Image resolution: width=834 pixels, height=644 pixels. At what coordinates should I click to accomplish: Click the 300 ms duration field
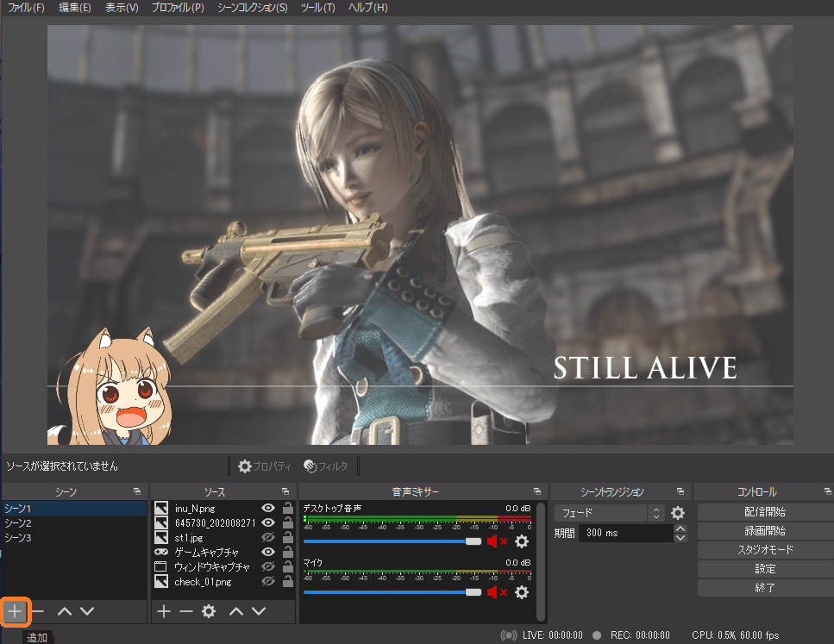pyautogui.click(x=628, y=533)
